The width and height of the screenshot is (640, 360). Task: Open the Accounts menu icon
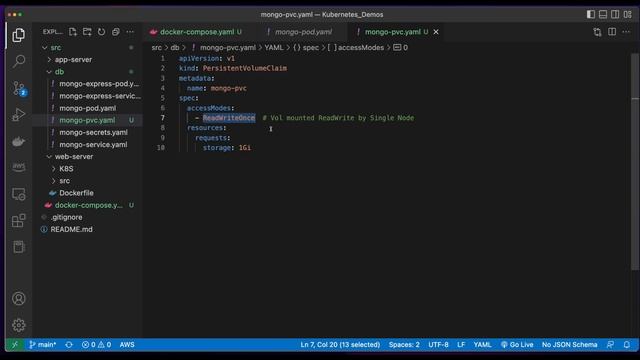click(18, 299)
